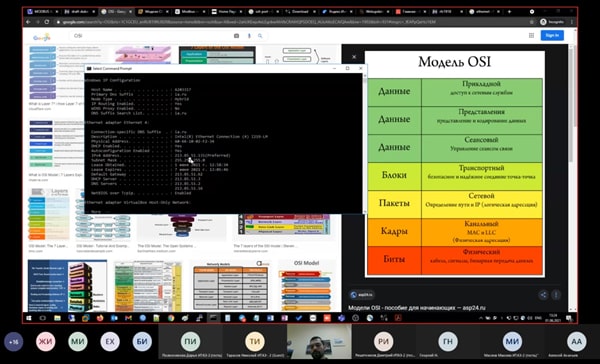The width and height of the screenshot is (600, 364).
Task: Click the Google logo
Action: (42, 37)
